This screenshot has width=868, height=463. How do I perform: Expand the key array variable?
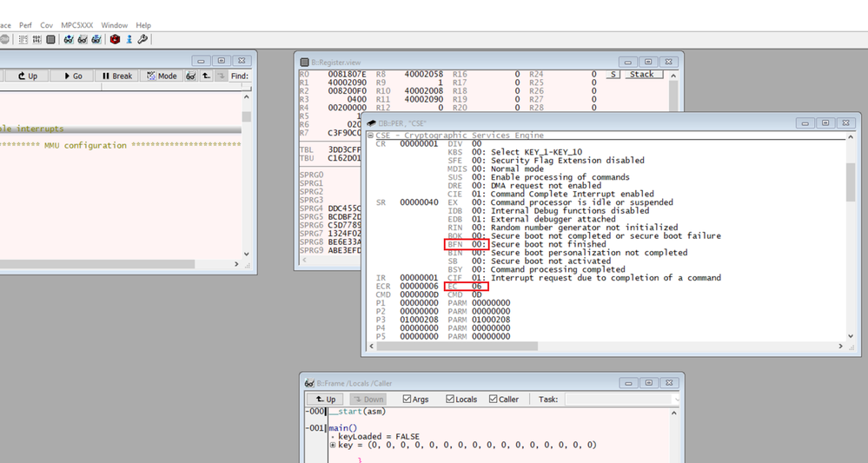(333, 445)
